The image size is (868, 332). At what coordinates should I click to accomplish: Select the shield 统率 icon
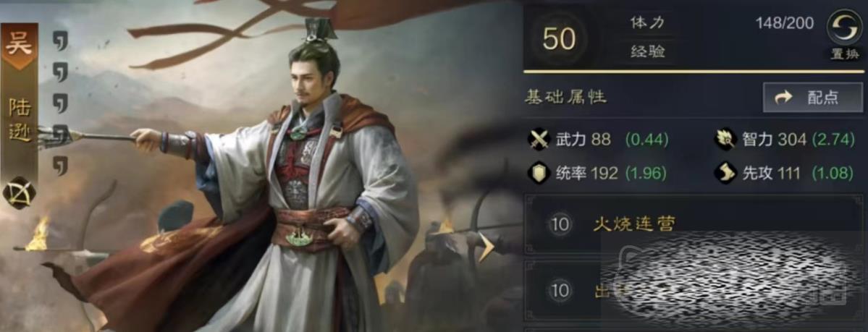(538, 173)
